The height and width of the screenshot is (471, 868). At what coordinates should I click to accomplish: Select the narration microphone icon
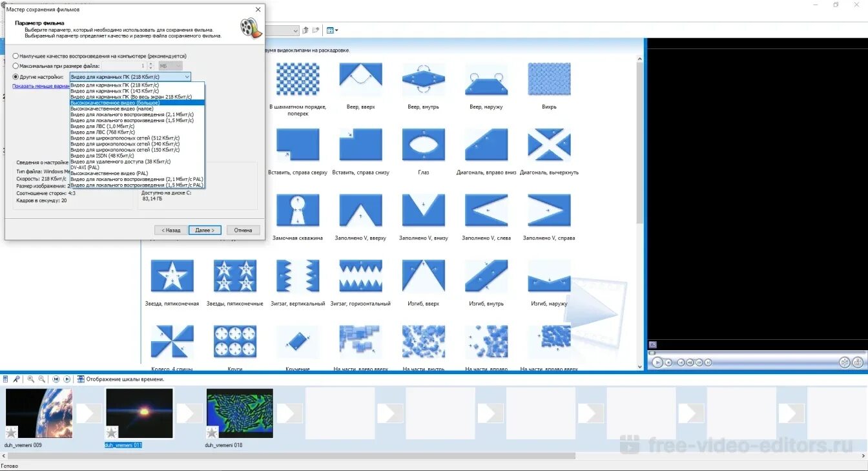pyautogui.click(x=17, y=379)
